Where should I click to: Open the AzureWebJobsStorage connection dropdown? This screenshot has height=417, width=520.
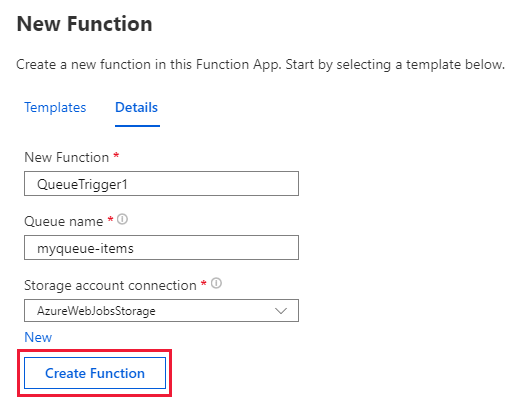click(161, 310)
